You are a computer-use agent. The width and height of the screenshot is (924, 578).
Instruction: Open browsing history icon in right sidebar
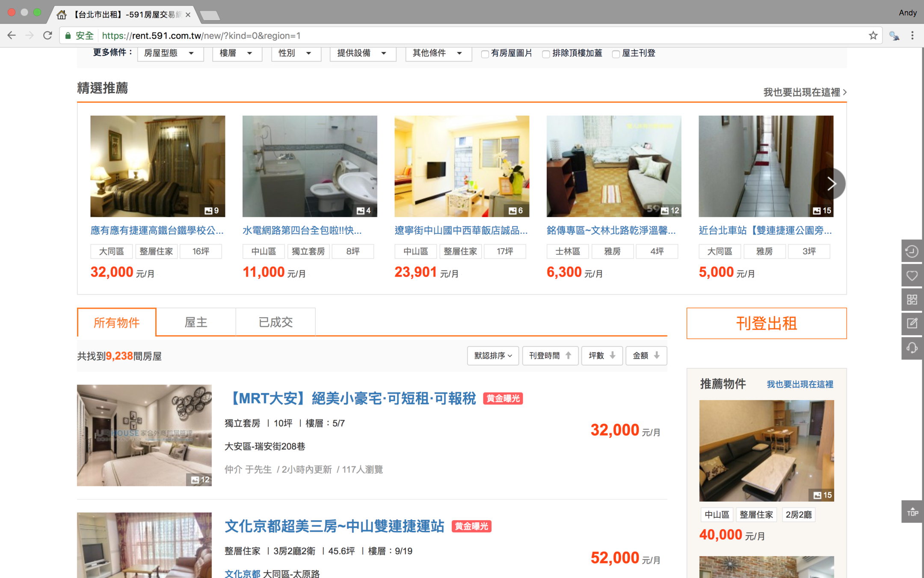pos(912,251)
